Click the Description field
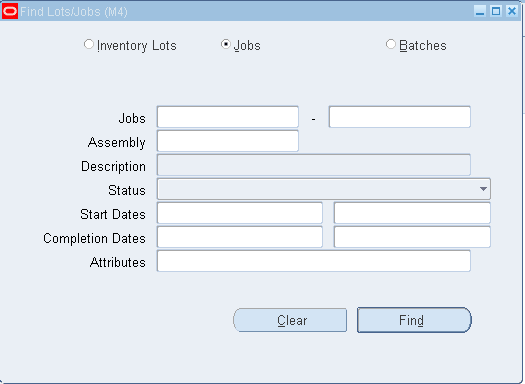The image size is (525, 384). coord(314,165)
